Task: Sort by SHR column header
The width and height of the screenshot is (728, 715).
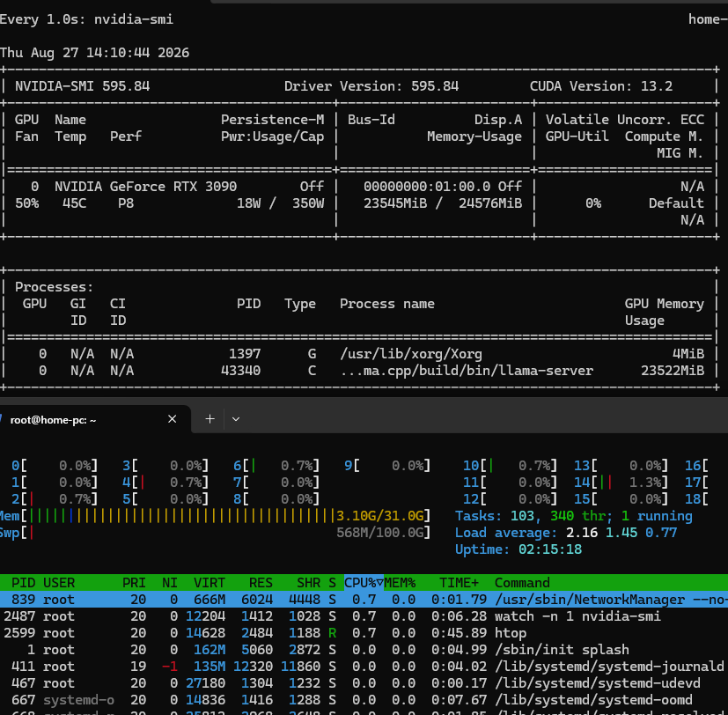Action: pyautogui.click(x=308, y=582)
